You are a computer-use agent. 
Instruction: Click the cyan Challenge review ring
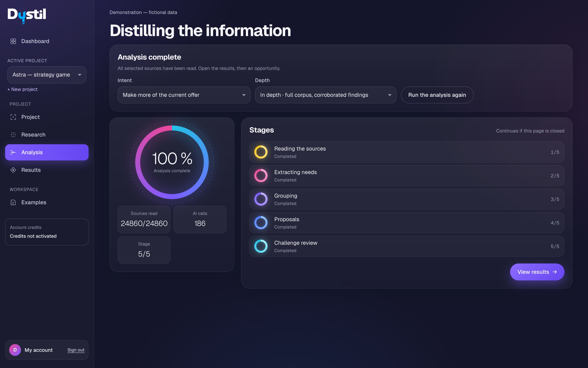(x=261, y=246)
